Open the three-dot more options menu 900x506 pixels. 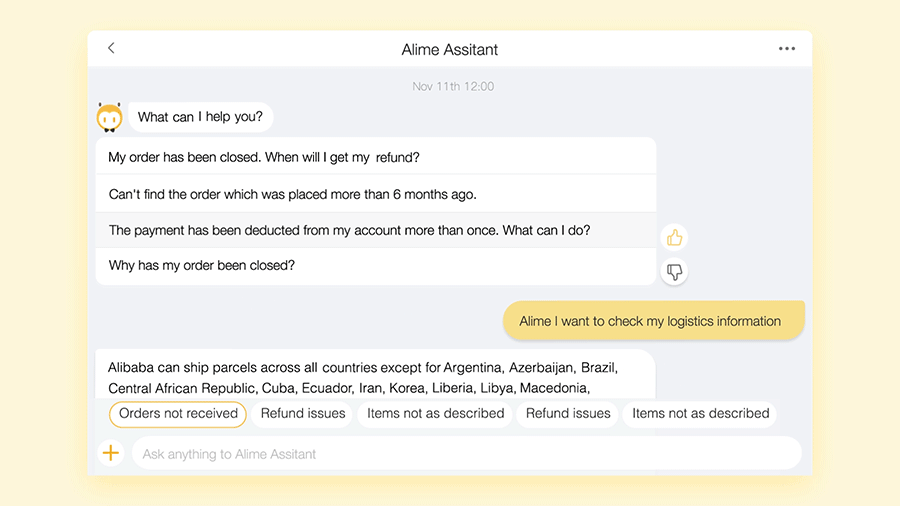pos(787,49)
